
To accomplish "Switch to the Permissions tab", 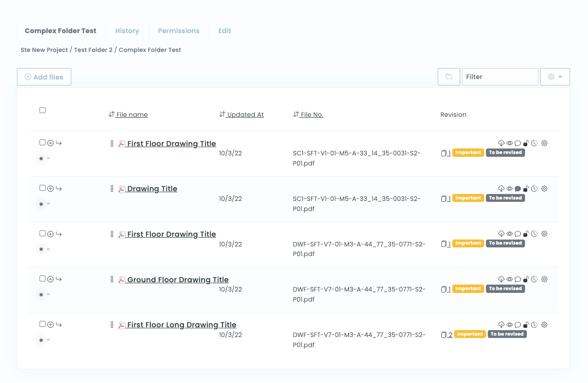I will (178, 31).
